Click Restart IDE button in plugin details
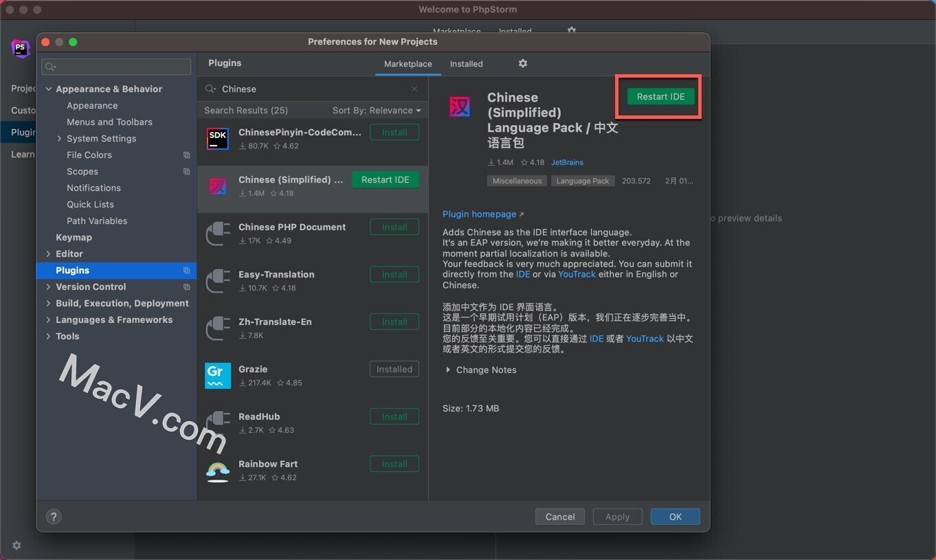Viewport: 936px width, 560px height. [x=660, y=97]
